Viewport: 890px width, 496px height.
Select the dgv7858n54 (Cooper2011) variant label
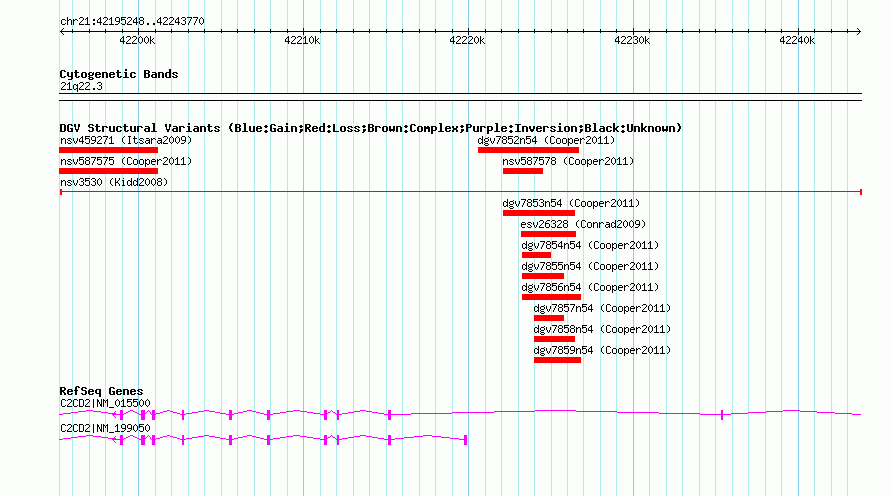tap(602, 329)
